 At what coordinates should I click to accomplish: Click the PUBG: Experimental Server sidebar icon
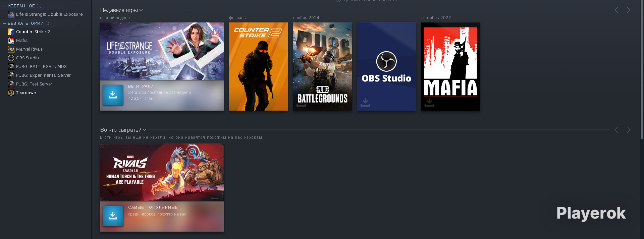point(11,75)
